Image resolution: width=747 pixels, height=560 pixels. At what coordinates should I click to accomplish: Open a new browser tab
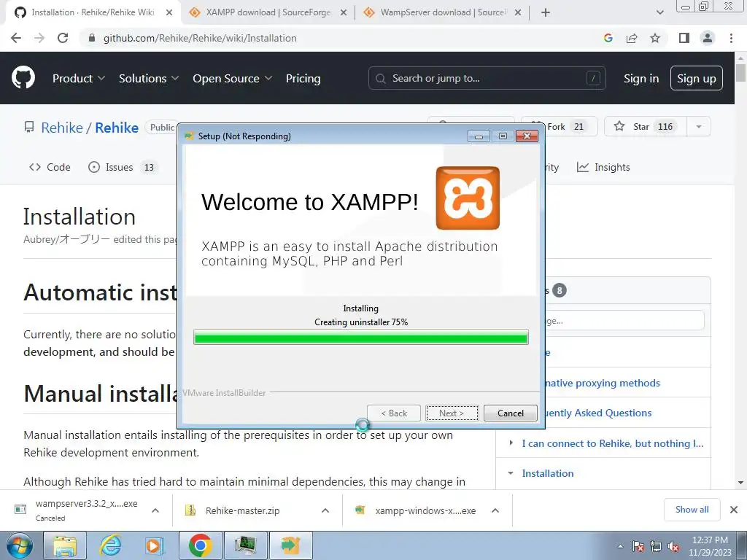pyautogui.click(x=546, y=12)
